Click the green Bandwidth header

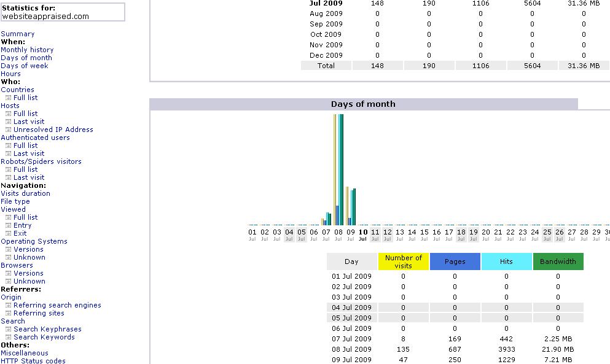558,261
